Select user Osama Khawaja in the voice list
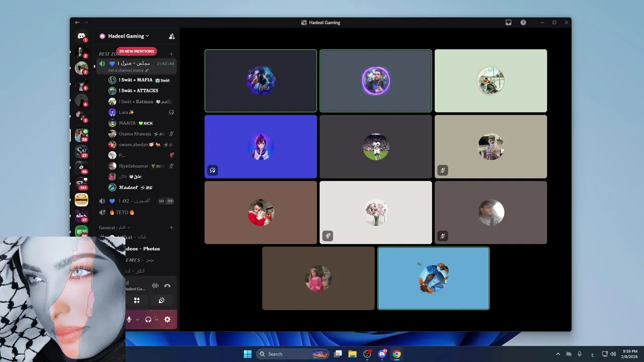This screenshot has height=362, width=644. click(141, 134)
